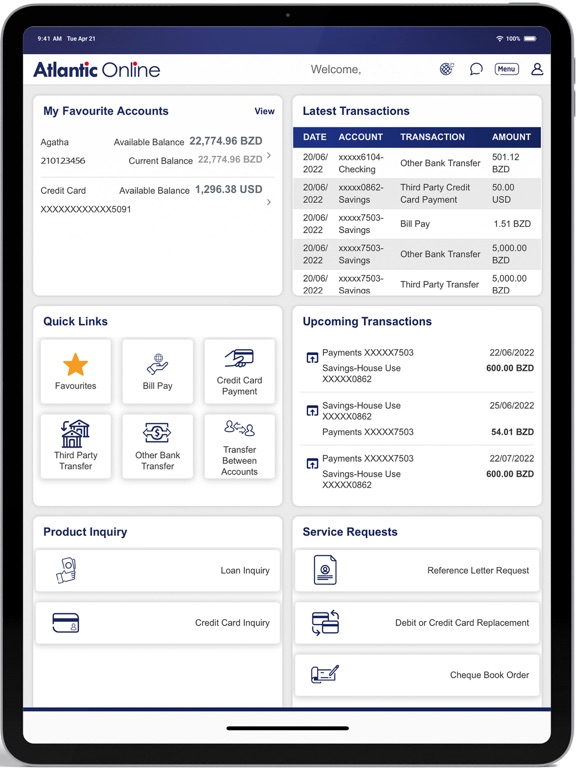The image size is (576, 768).
Task: Click the 9:41 AM status bar time
Action: (x=49, y=39)
